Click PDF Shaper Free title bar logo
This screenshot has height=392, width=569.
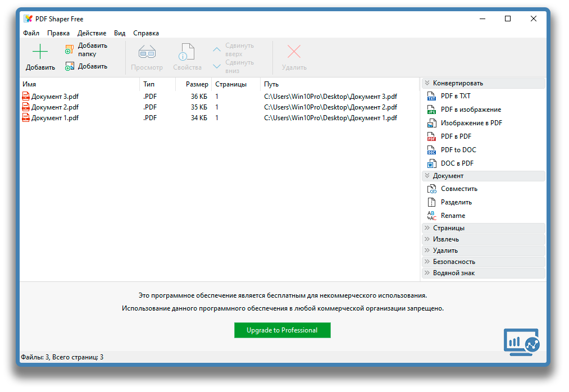[28, 19]
